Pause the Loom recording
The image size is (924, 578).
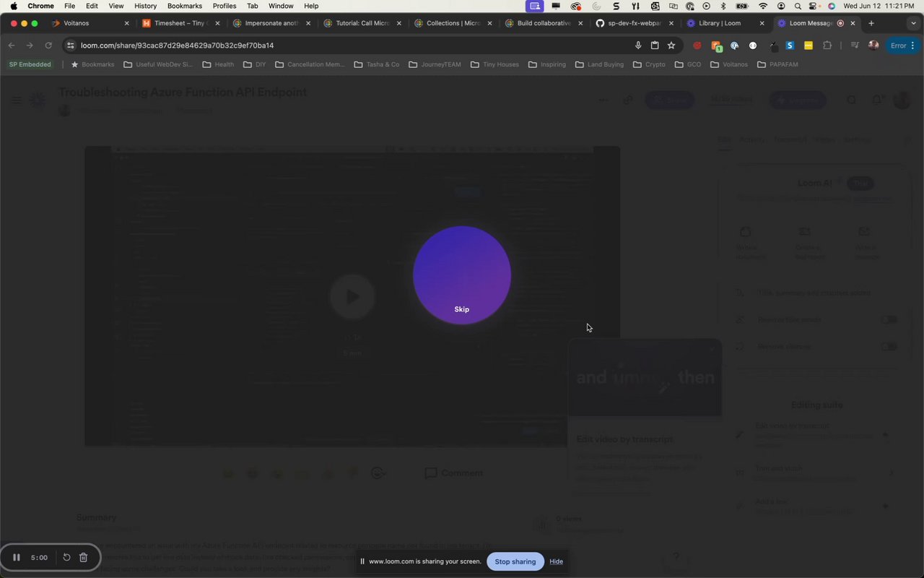(x=17, y=558)
